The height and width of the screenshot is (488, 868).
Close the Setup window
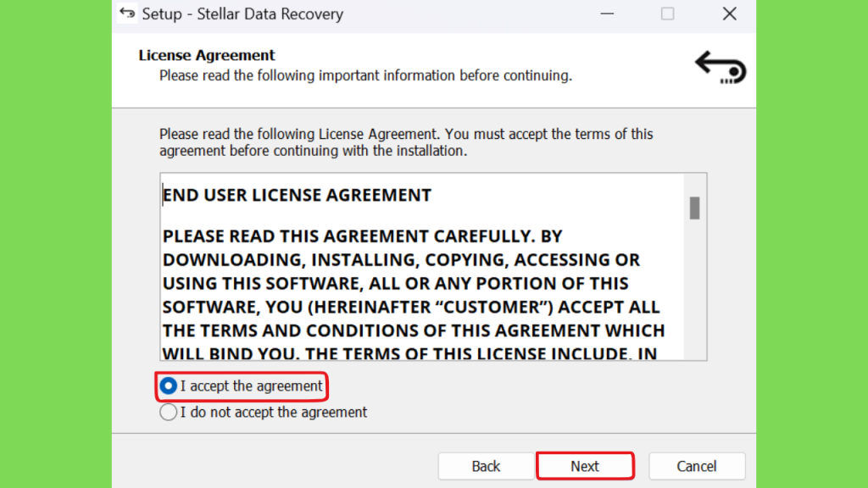click(730, 14)
